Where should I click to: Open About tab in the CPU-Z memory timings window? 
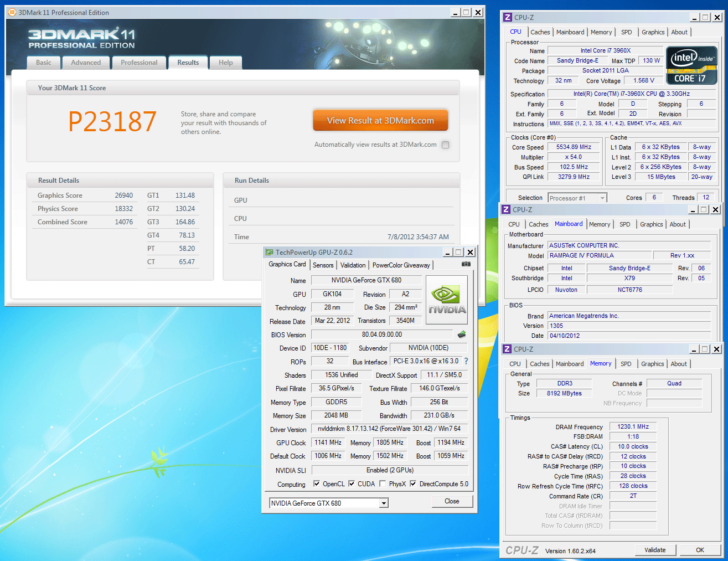[x=679, y=364]
